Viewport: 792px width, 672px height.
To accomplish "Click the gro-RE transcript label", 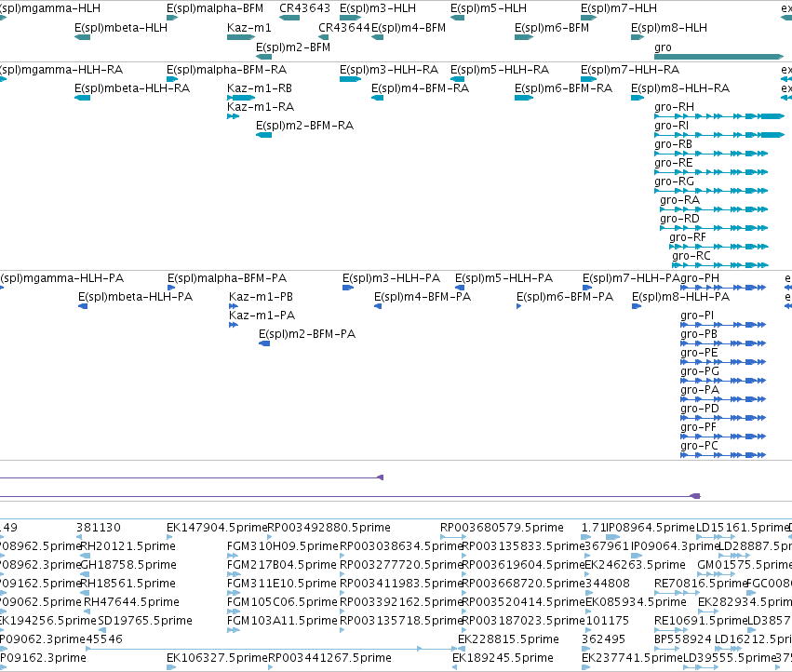I will point(673,163).
